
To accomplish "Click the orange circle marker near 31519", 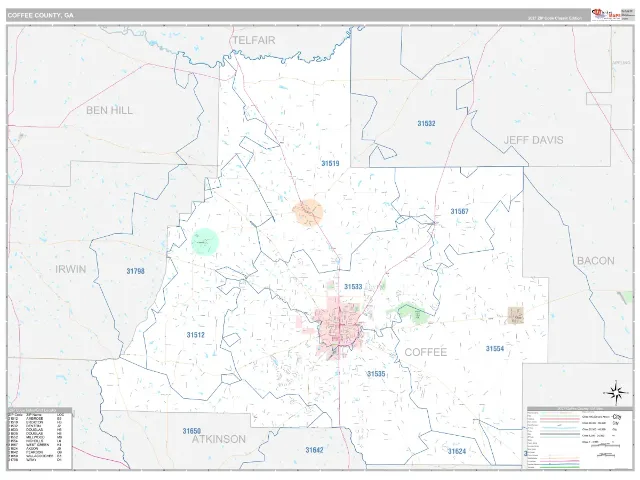I will click(x=307, y=212).
